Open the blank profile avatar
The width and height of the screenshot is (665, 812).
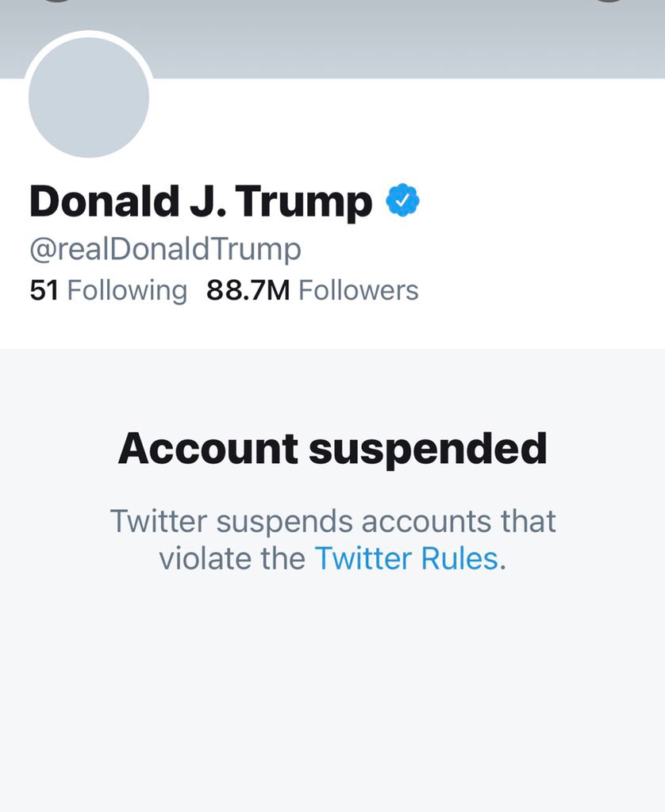pyautogui.click(x=89, y=97)
